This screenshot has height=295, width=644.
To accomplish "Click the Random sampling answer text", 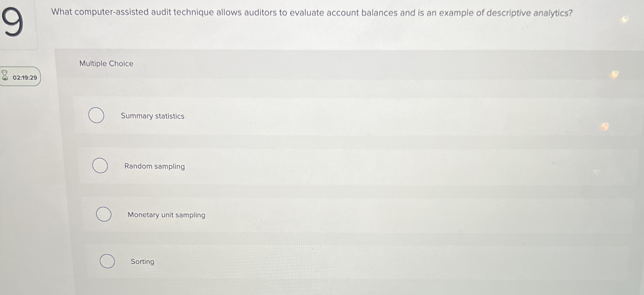I will point(155,166).
